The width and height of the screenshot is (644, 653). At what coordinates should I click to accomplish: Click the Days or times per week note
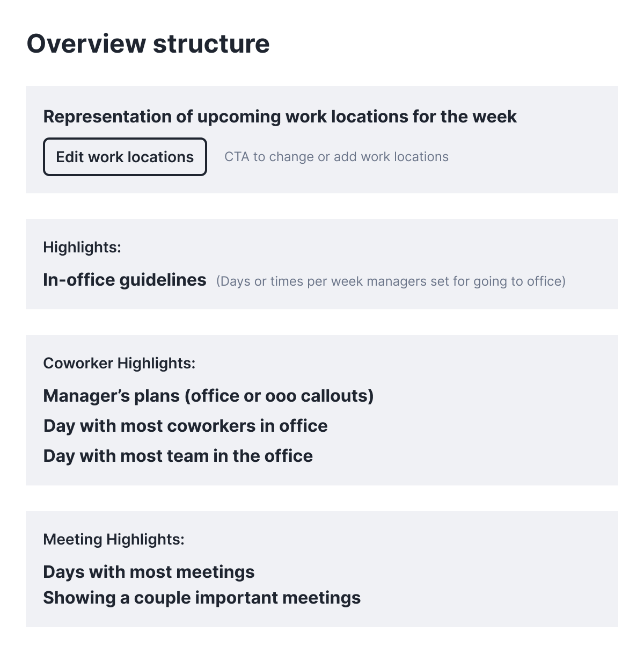pos(391,281)
